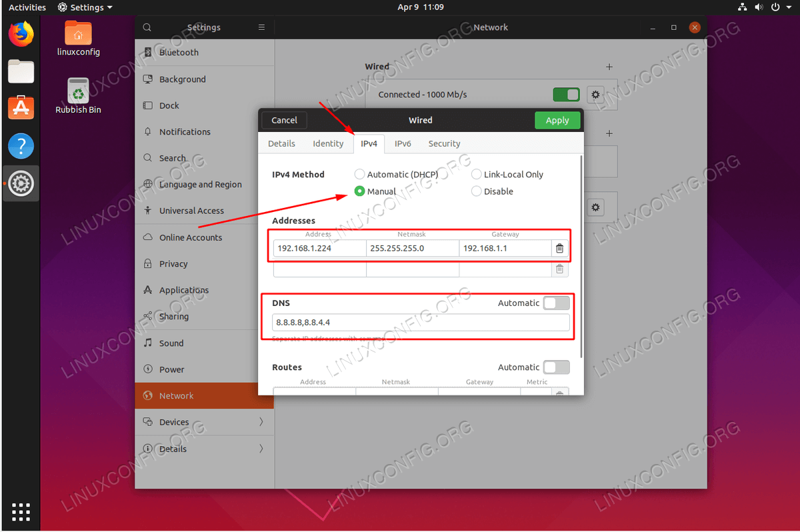The height and width of the screenshot is (532, 800).
Task: Click the DNS address input field
Action: (418, 322)
